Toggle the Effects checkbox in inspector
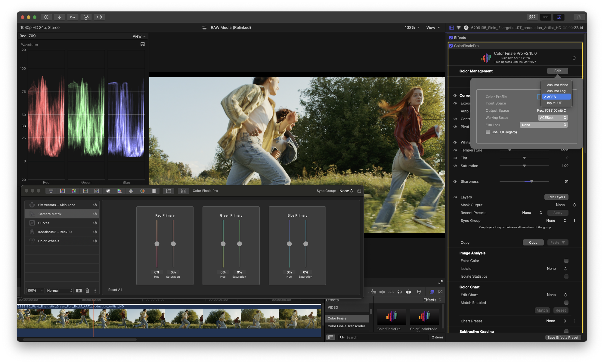The image size is (604, 364). tap(451, 38)
